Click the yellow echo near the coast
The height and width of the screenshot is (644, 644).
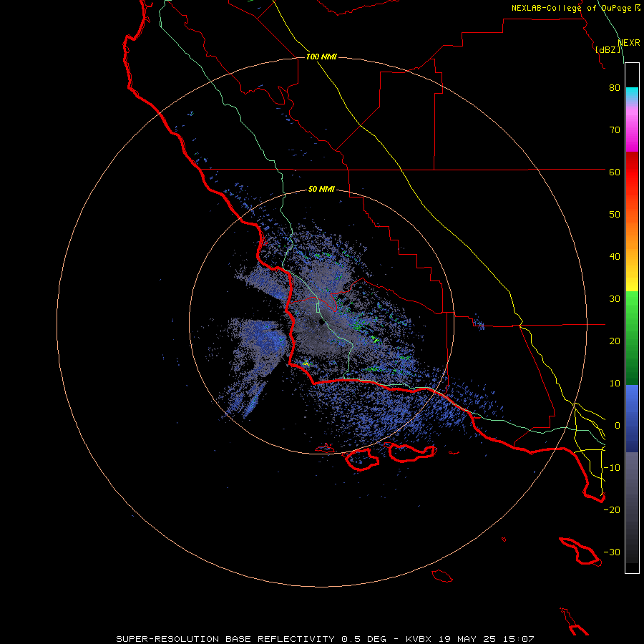(x=306, y=363)
